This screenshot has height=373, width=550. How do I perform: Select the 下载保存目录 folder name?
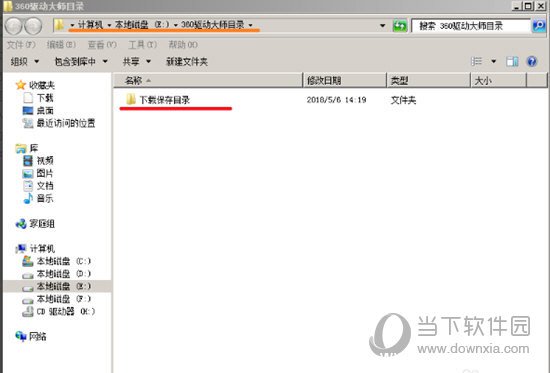click(x=165, y=100)
